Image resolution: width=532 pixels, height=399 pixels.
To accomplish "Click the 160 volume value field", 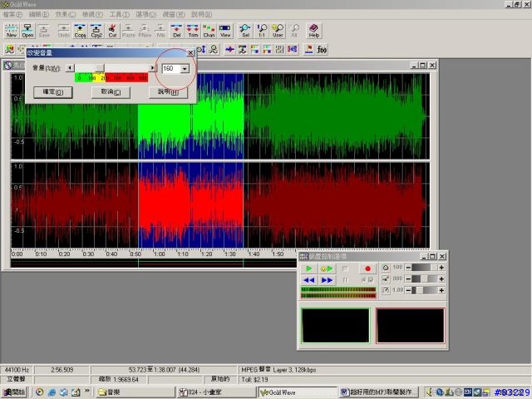I will coord(171,68).
